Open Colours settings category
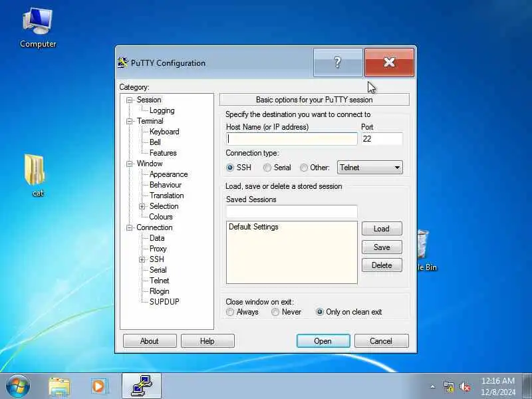 pos(161,217)
